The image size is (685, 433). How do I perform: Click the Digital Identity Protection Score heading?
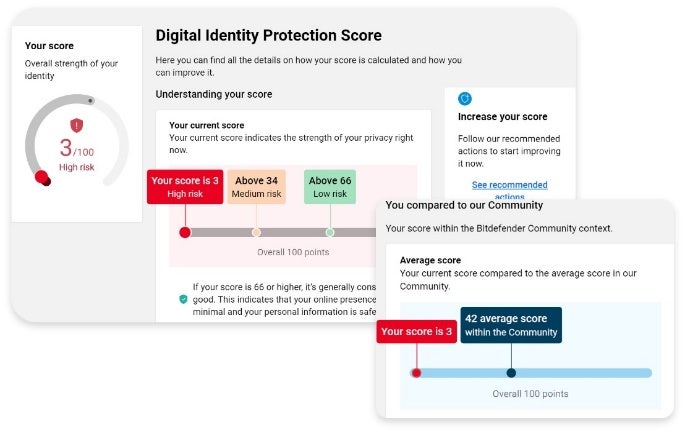(268, 35)
